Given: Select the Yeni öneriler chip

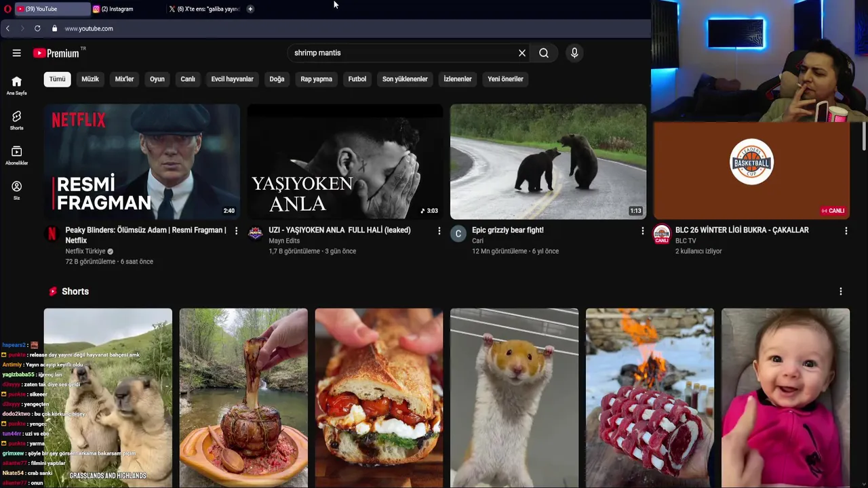Looking at the screenshot, I should tap(505, 79).
